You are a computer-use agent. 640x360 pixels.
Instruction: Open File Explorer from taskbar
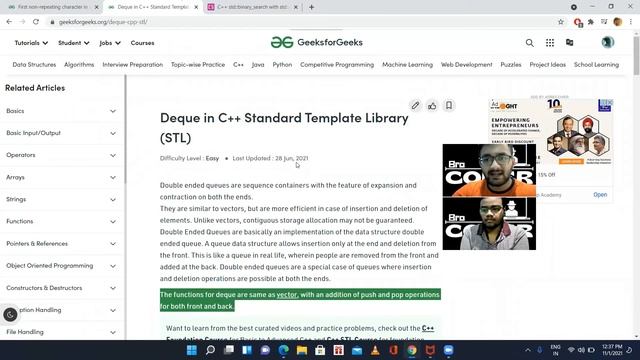pyautogui.click(x=302, y=350)
